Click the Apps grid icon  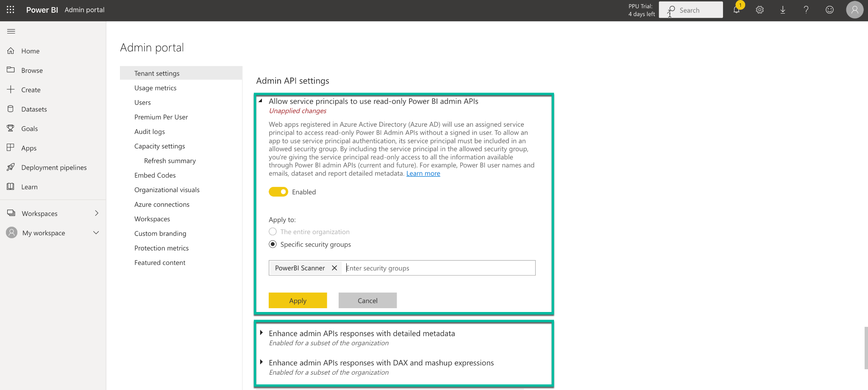[x=11, y=148]
